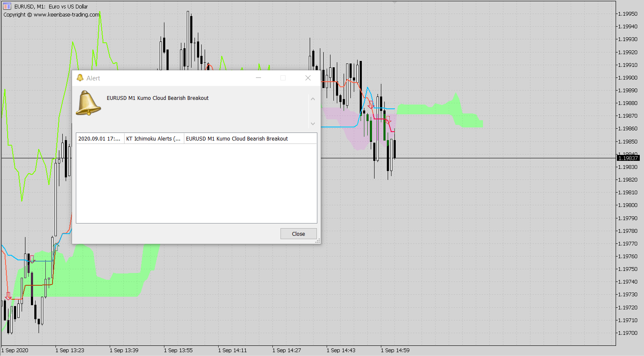Viewport: 644px width, 356px height.
Task: Click the red bearish arrow at chart bottom-left
Action: pos(8,296)
